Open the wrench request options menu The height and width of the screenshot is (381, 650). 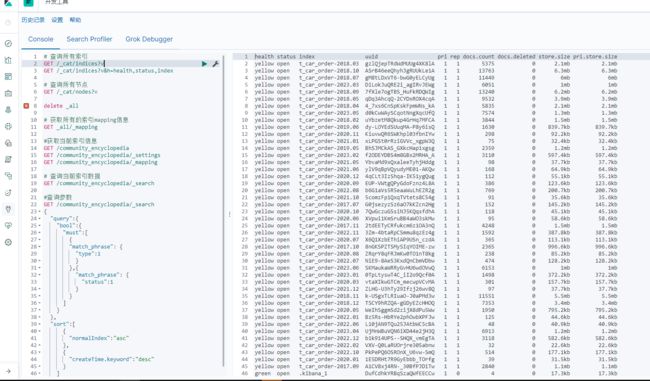216,64
